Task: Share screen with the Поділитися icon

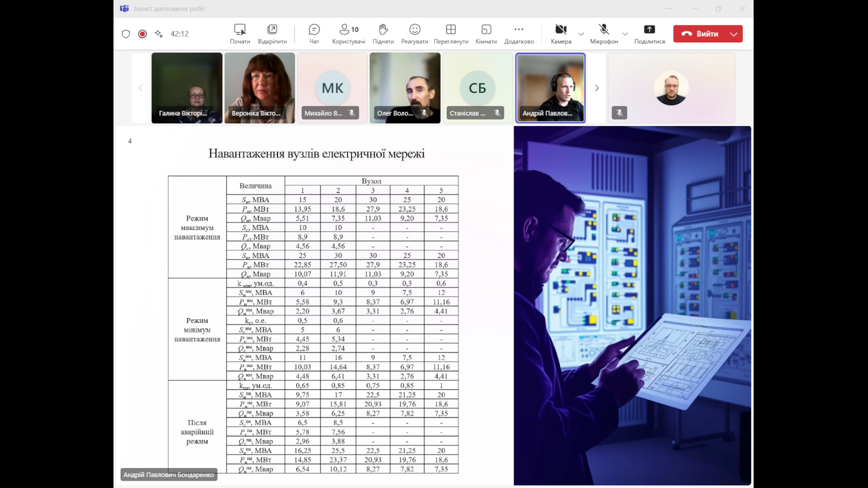Action: click(649, 34)
